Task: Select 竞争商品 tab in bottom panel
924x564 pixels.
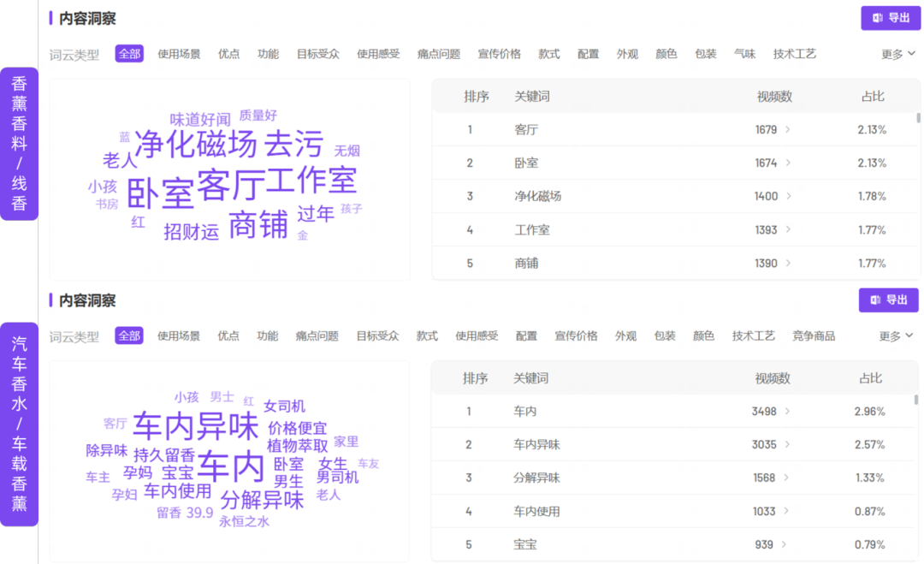Action: point(814,336)
